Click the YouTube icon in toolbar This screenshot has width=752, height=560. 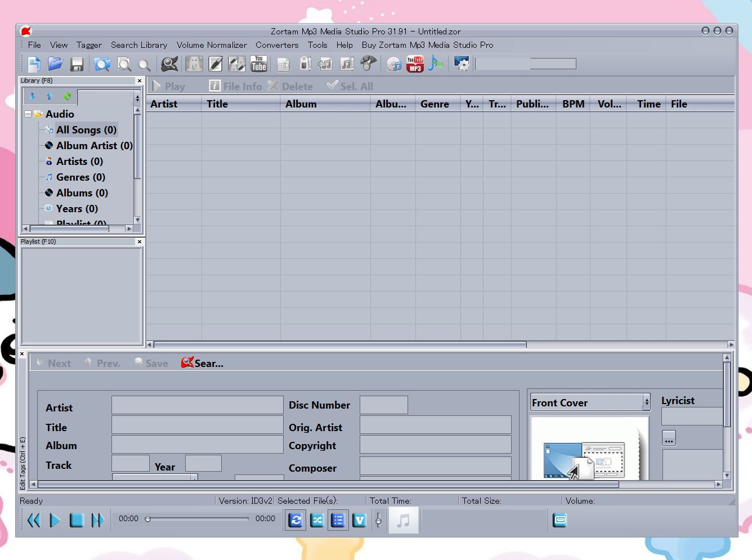tap(258, 64)
